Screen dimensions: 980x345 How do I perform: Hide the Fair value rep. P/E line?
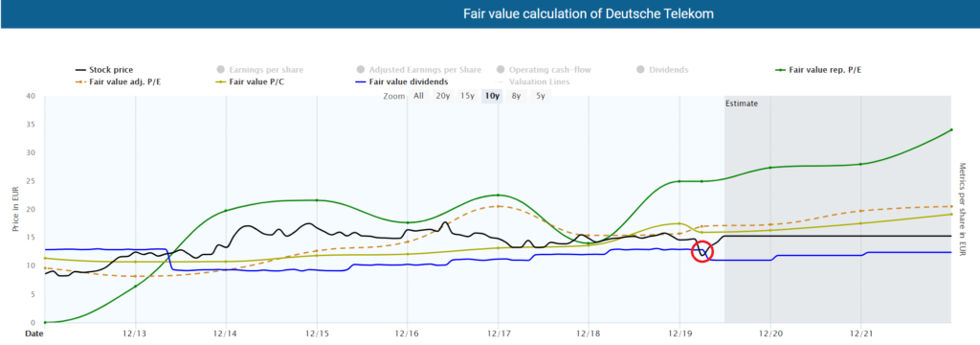click(818, 70)
